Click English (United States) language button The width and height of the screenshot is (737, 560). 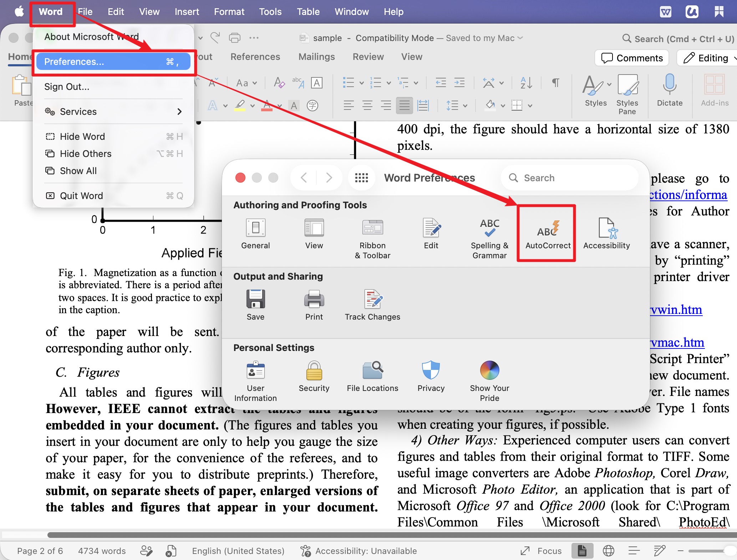[238, 551]
